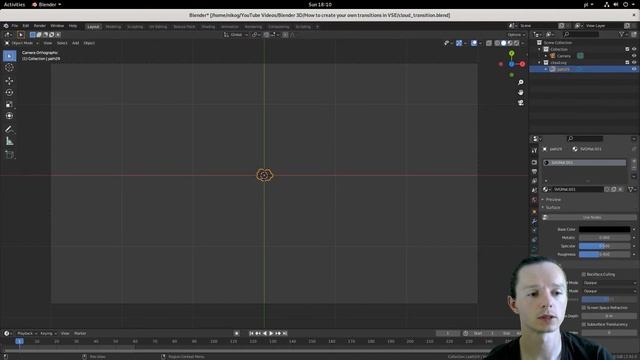Select the Scale tool

pos(9,104)
